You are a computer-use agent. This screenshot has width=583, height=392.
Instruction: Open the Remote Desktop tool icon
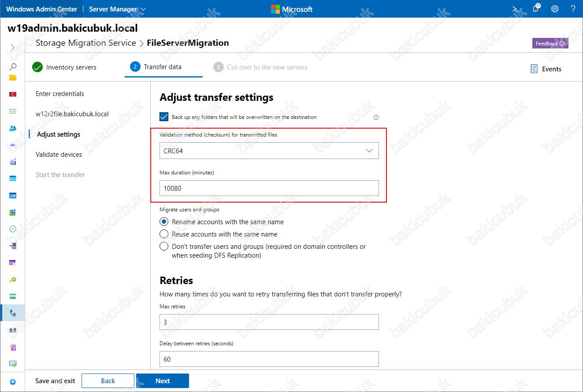pyautogui.click(x=13, y=229)
